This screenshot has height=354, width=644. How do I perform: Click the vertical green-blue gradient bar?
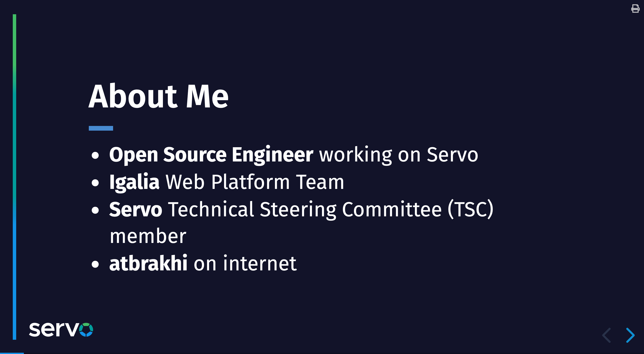[14, 177]
